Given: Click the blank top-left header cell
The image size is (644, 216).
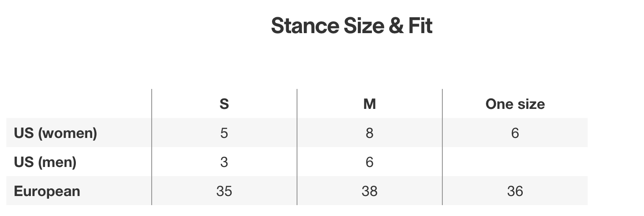Looking at the screenshot, I should tap(79, 104).
